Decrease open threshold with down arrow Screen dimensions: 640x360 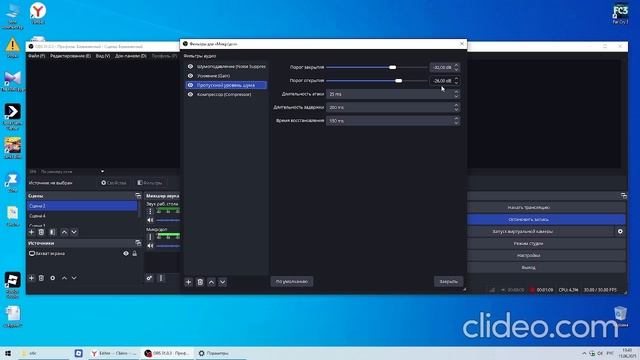pyautogui.click(x=456, y=83)
